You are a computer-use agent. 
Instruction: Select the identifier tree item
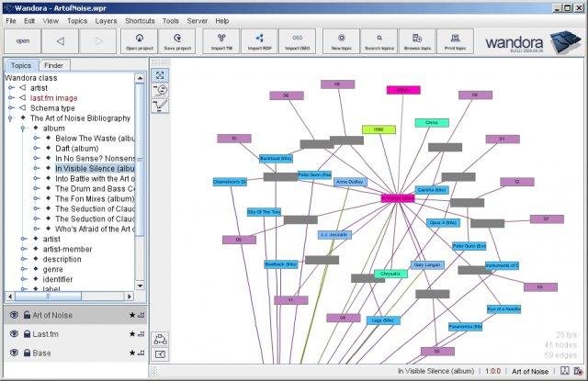click(57, 279)
